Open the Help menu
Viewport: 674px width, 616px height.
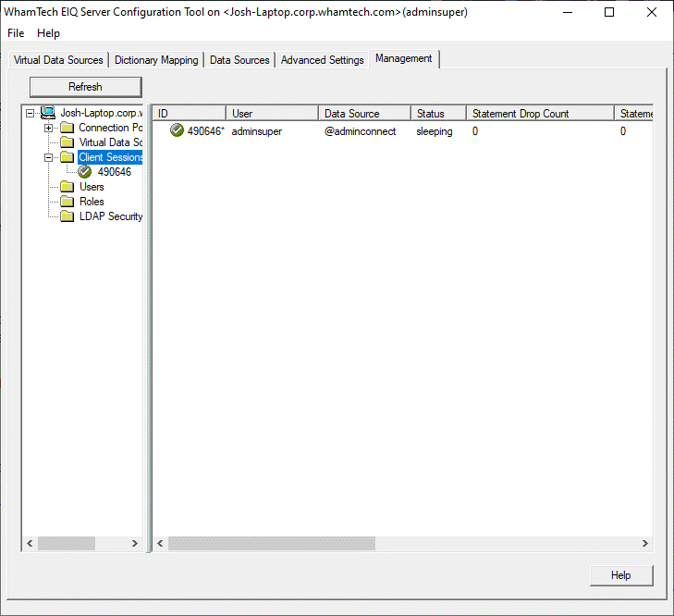click(48, 33)
